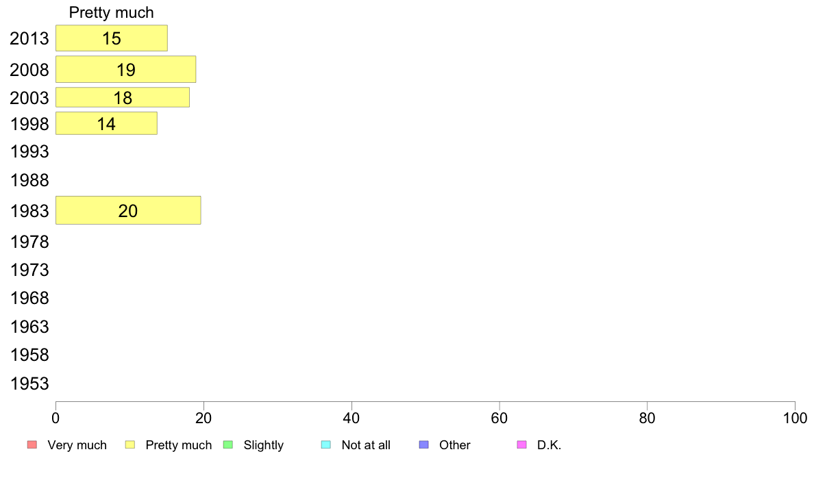Click the cyan Not at all swatch
Screen dimensions: 814x504
(326, 445)
